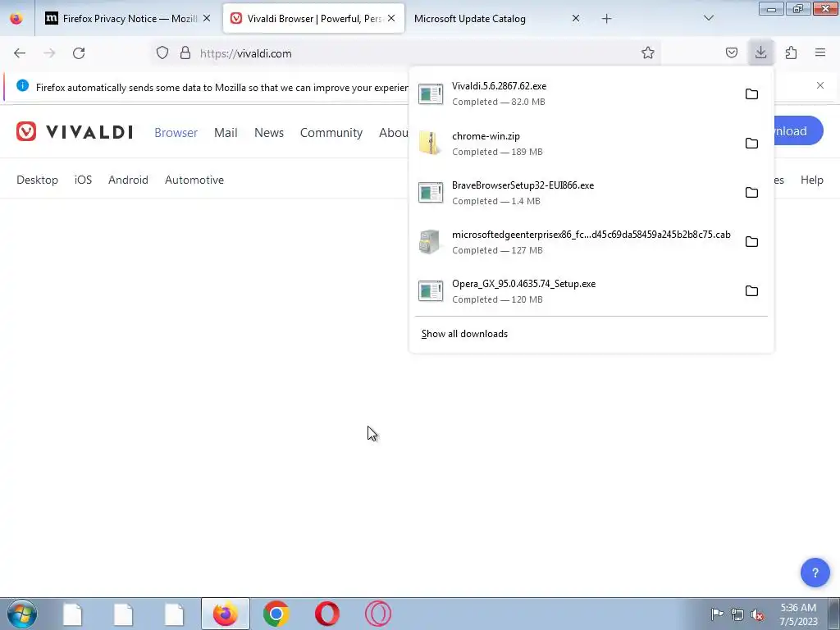Go to Desktop sub-navigation link
This screenshot has height=630, width=840.
(x=38, y=180)
